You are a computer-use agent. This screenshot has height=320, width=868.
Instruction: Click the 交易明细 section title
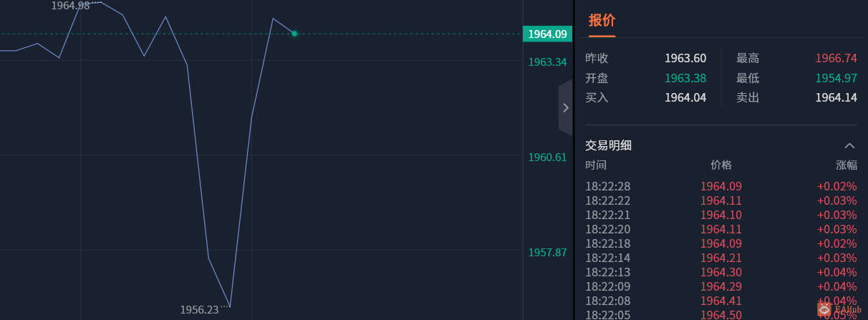point(609,145)
